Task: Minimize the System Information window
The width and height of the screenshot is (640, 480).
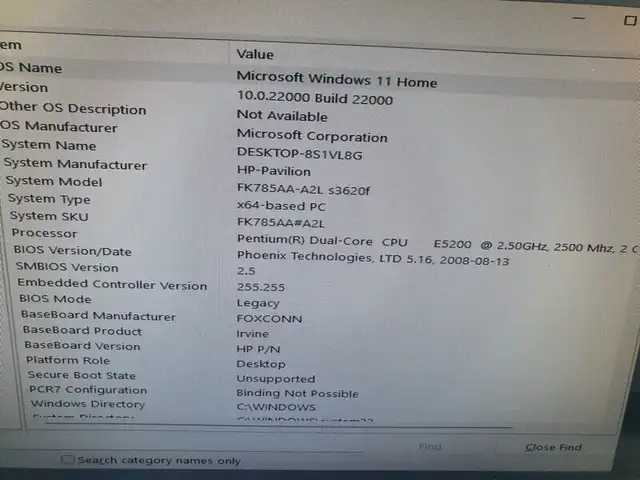Action: (x=578, y=18)
